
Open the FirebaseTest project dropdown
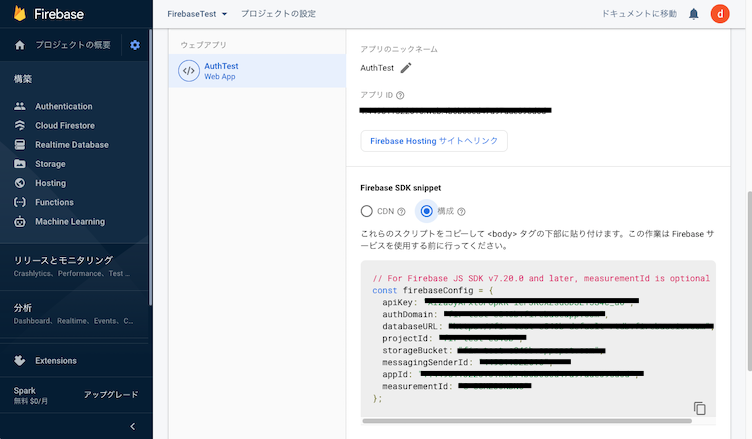pos(197,14)
